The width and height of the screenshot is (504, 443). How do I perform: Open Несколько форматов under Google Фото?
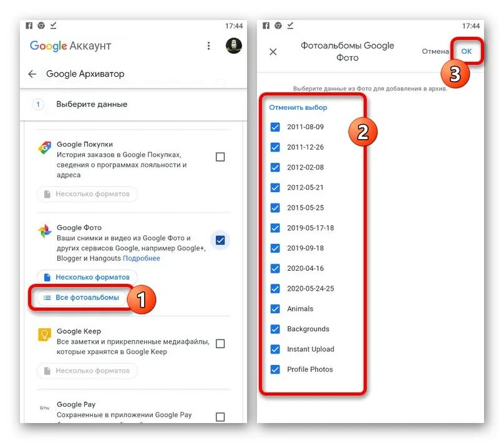tap(87, 277)
